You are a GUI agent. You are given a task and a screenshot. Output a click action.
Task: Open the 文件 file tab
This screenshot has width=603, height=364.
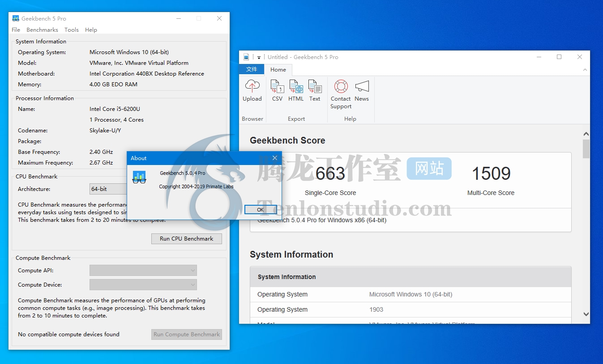252,69
